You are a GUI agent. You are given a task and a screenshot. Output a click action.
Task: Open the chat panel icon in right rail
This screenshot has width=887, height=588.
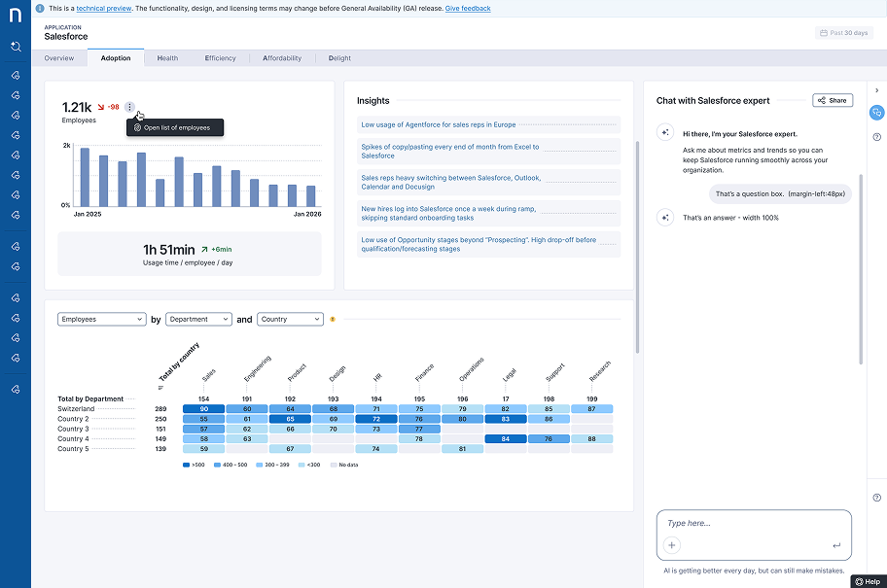877,113
